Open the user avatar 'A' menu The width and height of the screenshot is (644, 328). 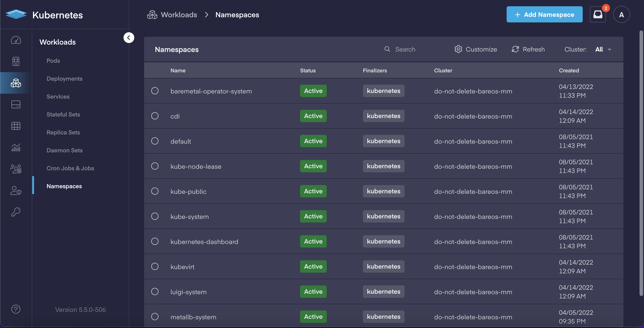pos(621,14)
